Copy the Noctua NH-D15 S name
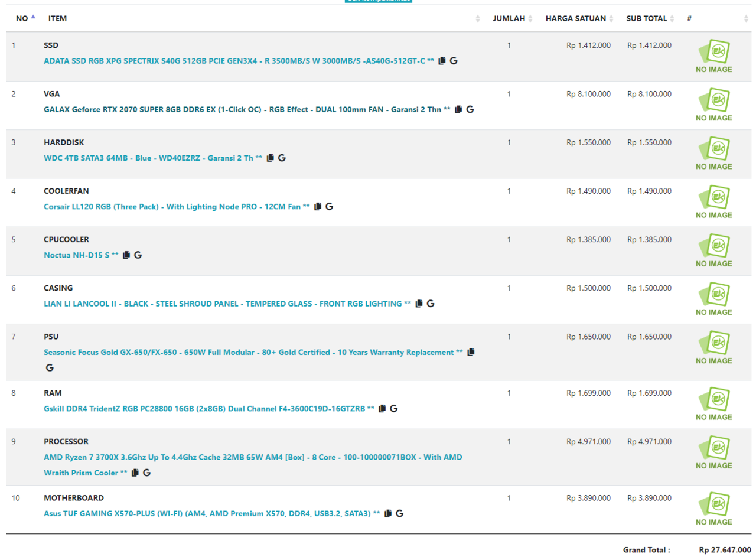Screen dimensions: 756x557 pos(126,255)
